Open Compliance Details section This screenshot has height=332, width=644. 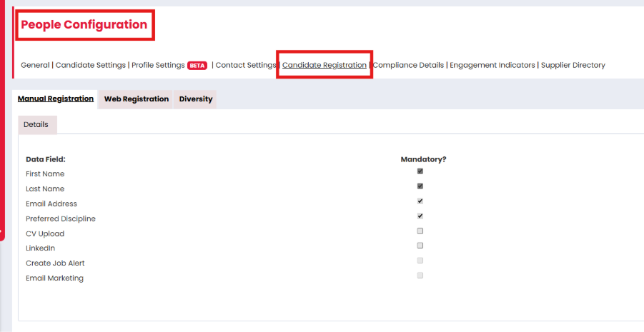[x=408, y=65]
